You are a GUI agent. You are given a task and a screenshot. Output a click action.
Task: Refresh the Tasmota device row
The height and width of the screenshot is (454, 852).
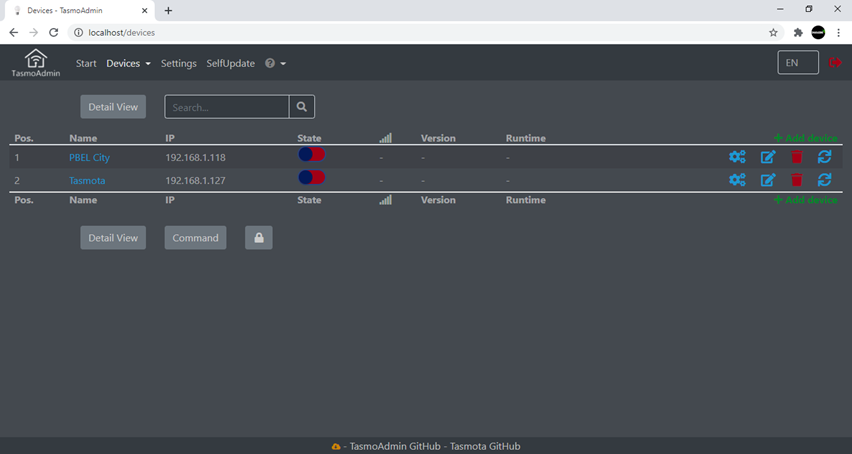pyautogui.click(x=824, y=180)
